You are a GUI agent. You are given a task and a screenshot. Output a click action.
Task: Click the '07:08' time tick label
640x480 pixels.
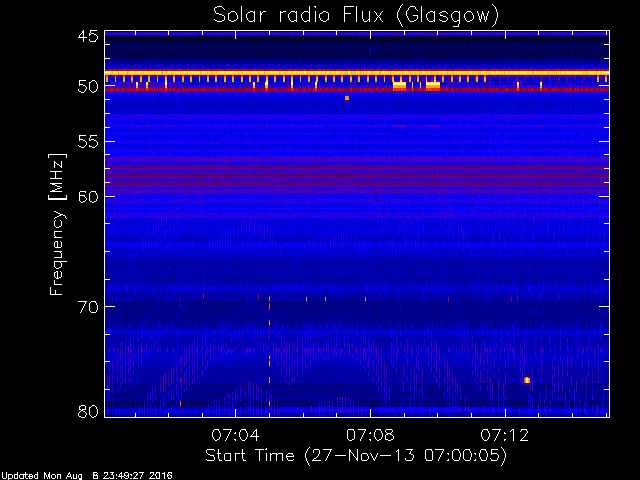pyautogui.click(x=370, y=435)
